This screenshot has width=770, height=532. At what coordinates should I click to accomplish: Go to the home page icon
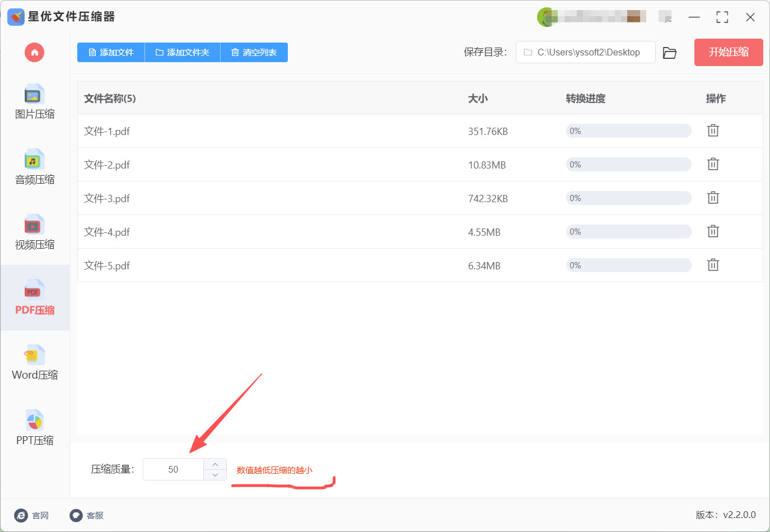34,53
